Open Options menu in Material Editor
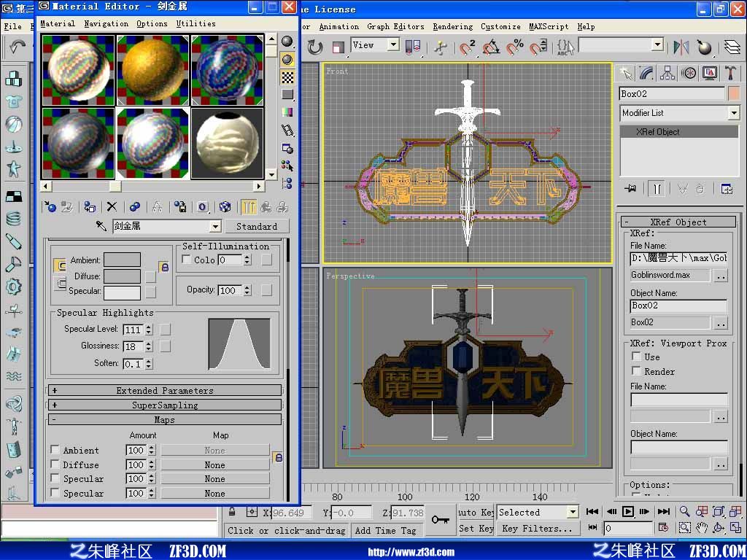 (x=152, y=23)
